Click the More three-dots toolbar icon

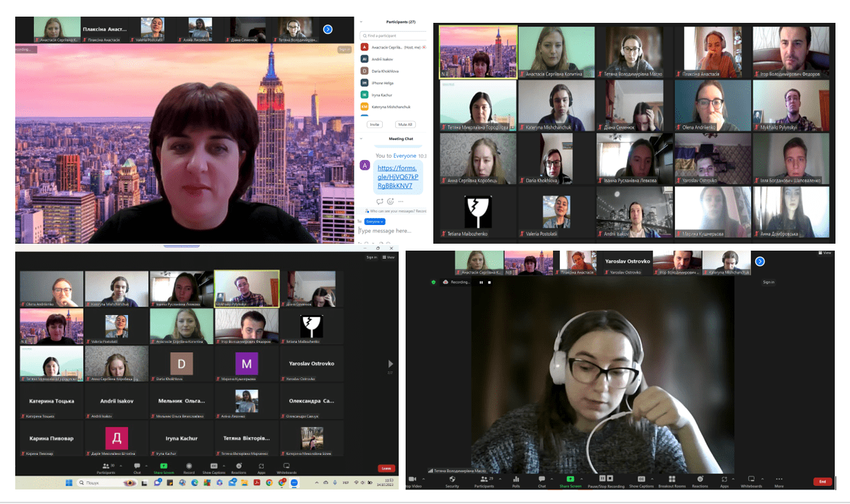(x=779, y=479)
